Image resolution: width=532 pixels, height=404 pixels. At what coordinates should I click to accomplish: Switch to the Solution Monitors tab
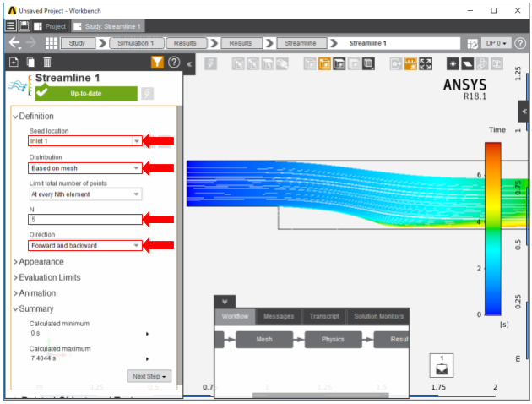point(378,316)
